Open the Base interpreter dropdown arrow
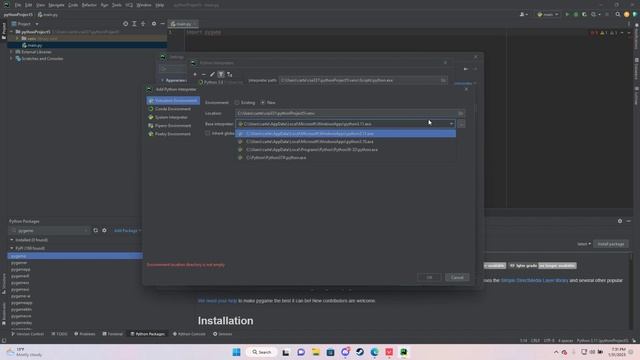 (x=451, y=124)
